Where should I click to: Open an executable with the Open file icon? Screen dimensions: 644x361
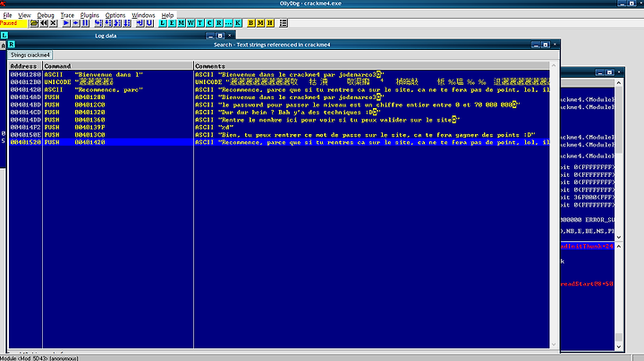pyautogui.click(x=34, y=23)
